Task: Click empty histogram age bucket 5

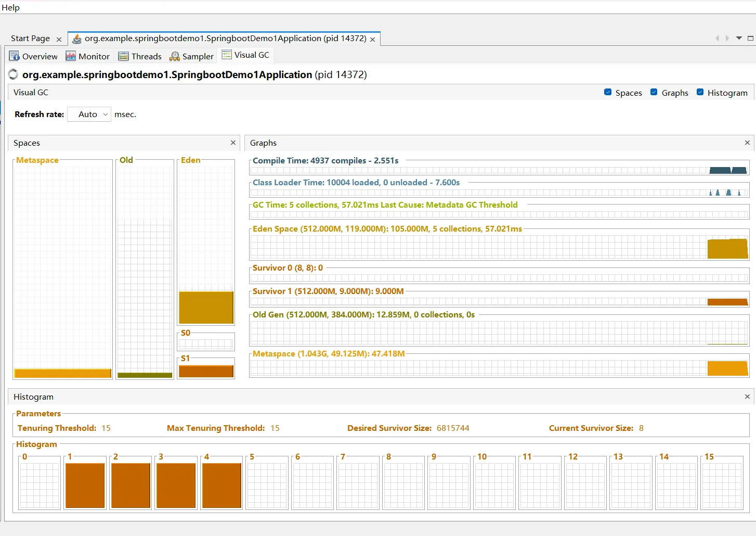Action: pyautogui.click(x=267, y=485)
